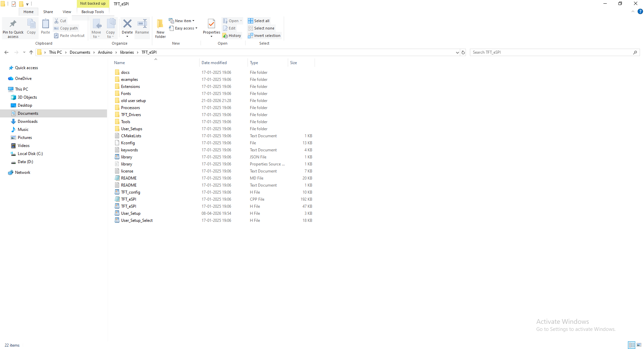This screenshot has width=644, height=349.
Task: Select the CMakeLists text document
Action: point(131,136)
